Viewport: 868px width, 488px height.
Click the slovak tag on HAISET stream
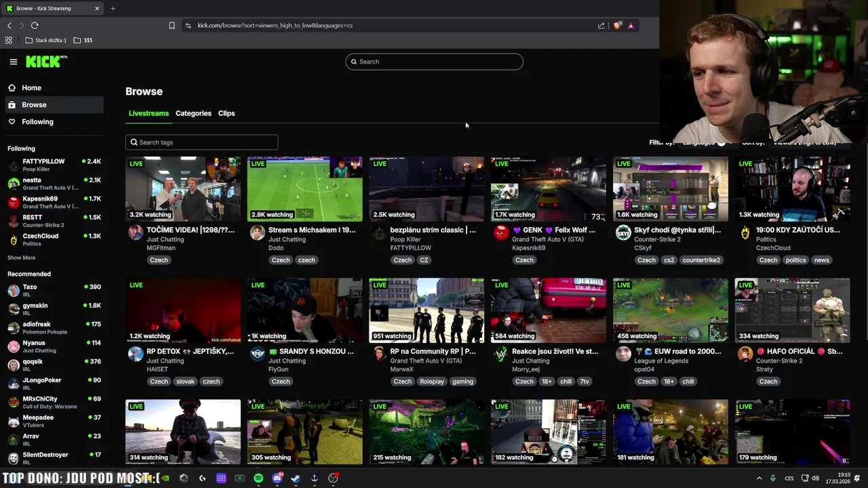[x=185, y=381]
